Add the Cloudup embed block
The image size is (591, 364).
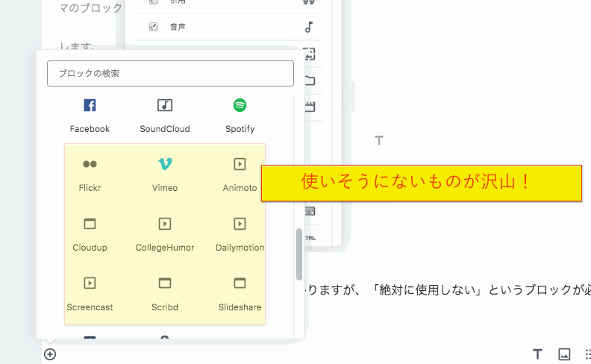(x=90, y=234)
